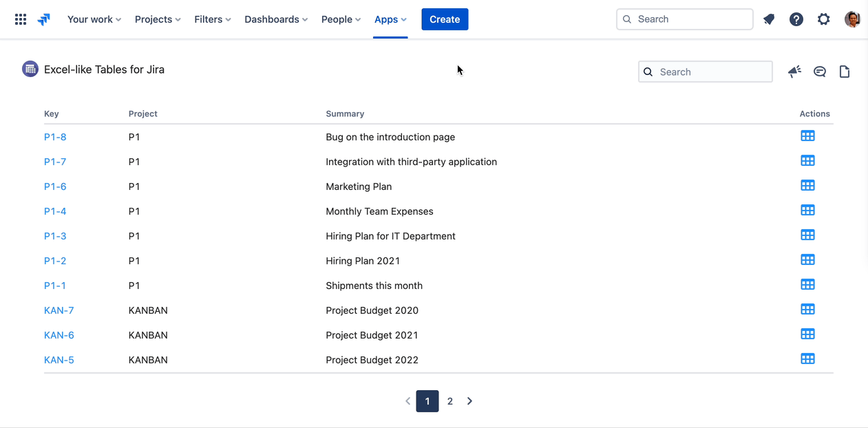The width and height of the screenshot is (868, 428).
Task: Open the Dashboards menu
Action: coord(276,19)
